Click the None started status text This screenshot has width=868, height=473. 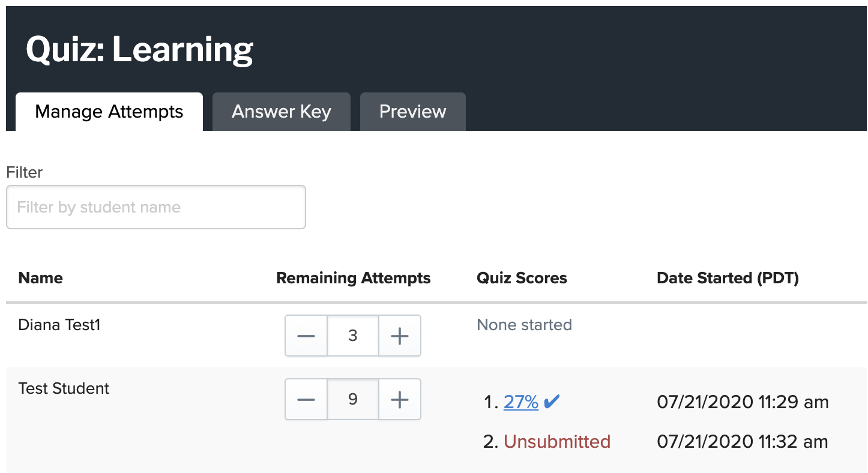524,324
